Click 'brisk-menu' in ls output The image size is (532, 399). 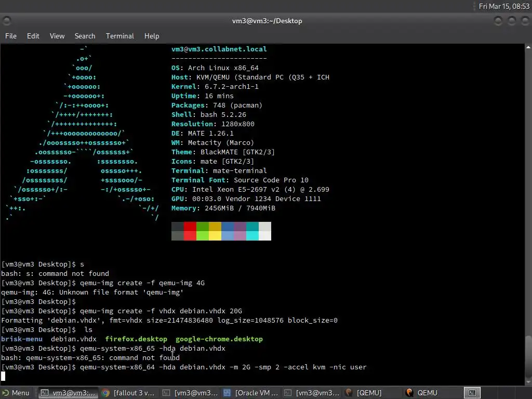22,339
